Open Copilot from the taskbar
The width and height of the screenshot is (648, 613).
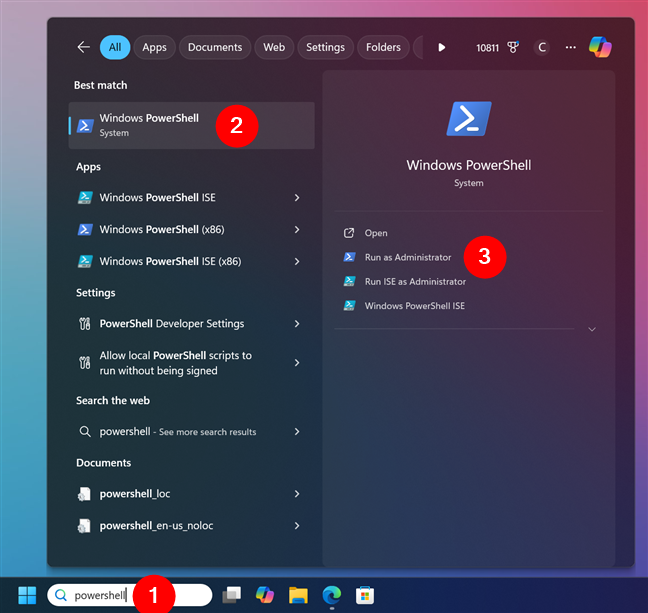[x=264, y=595]
